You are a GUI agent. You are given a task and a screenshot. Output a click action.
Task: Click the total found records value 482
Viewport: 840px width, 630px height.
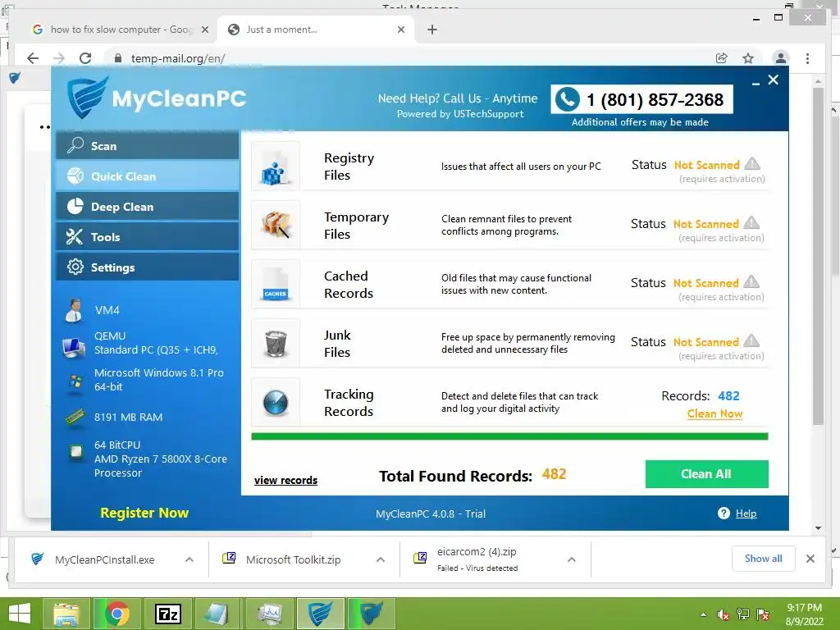tap(554, 474)
